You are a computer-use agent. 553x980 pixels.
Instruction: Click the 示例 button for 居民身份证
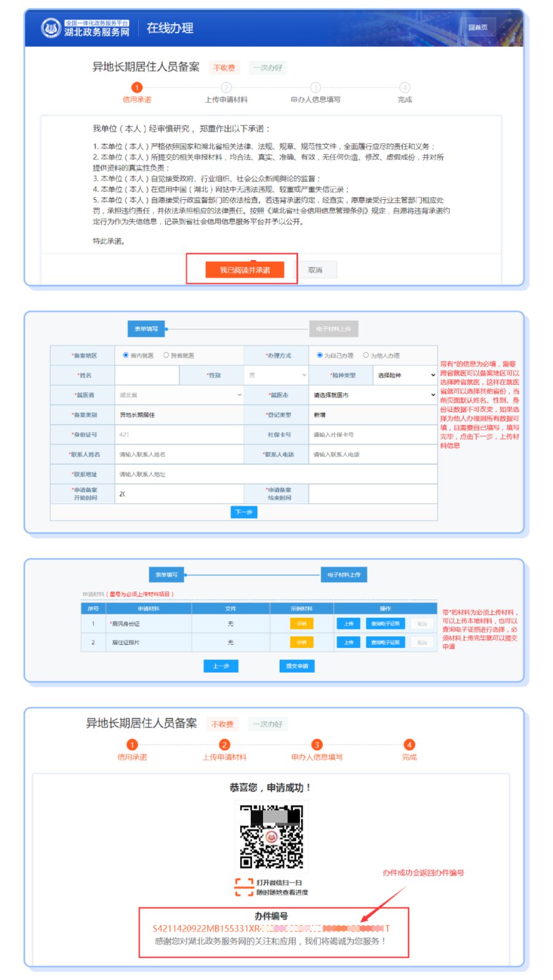pyautogui.click(x=302, y=623)
